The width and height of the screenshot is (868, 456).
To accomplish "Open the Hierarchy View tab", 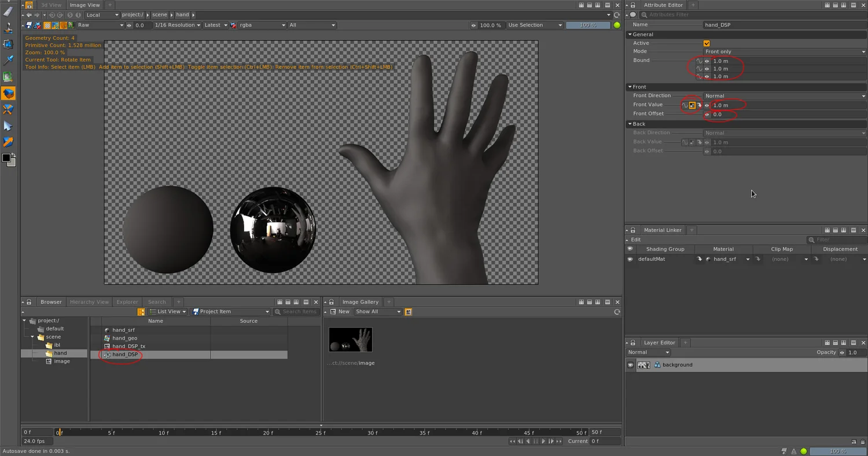I will (x=89, y=302).
